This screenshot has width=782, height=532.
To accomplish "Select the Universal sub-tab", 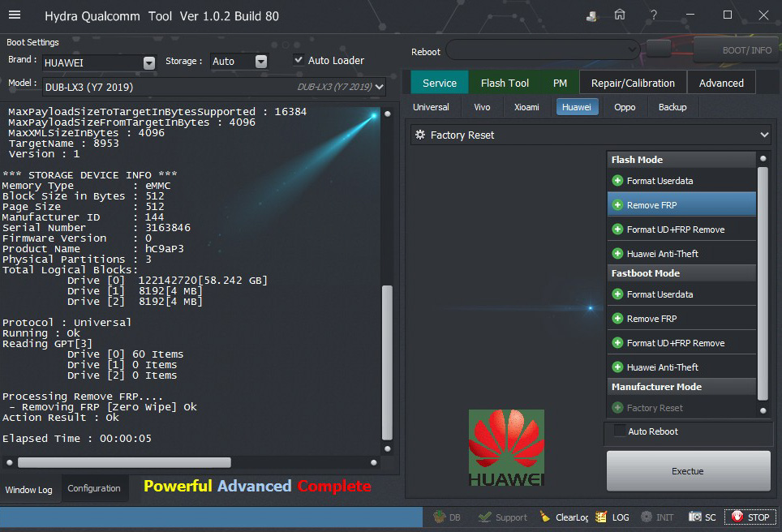I will 431,107.
